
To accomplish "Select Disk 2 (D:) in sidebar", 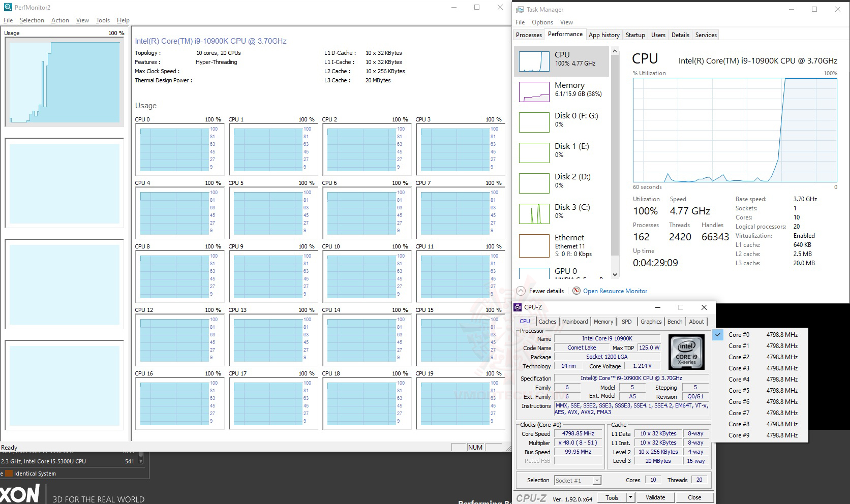I will pyautogui.click(x=561, y=183).
